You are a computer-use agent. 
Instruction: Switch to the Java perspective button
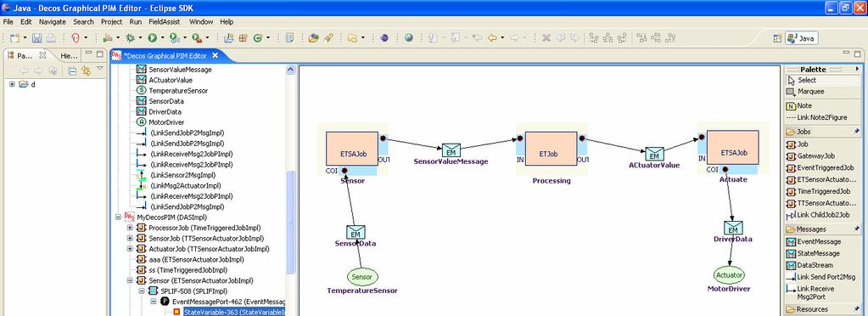[x=802, y=38]
